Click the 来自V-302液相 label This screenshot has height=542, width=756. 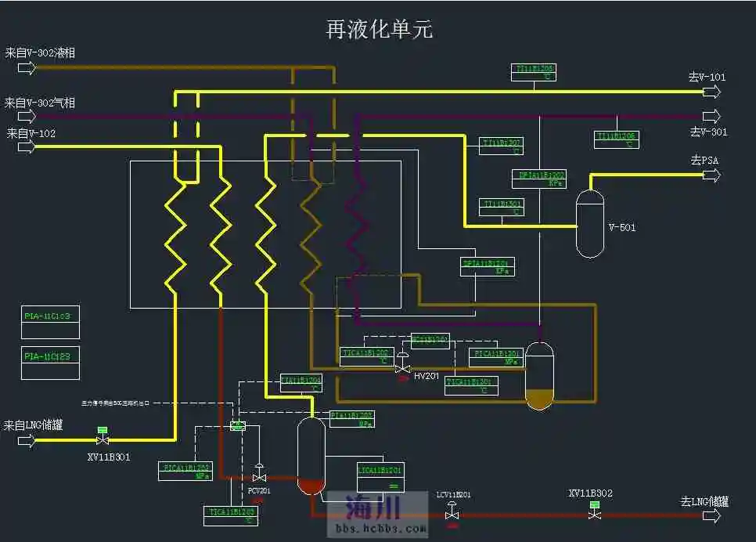(x=40, y=52)
